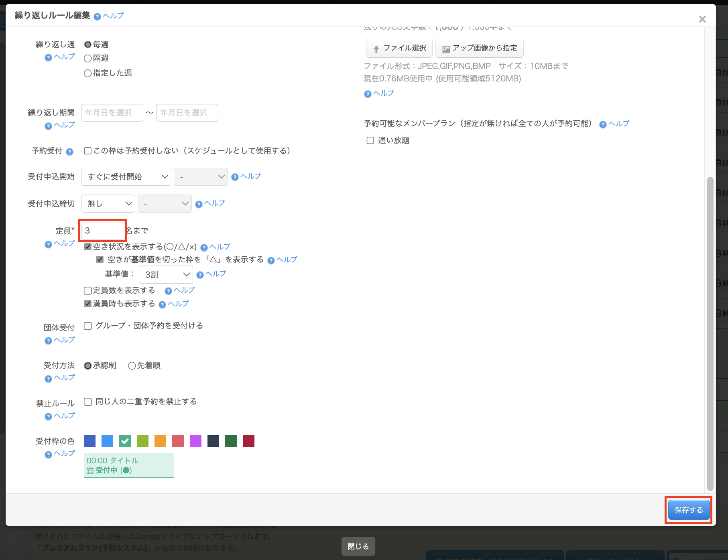Click the ファイル選択 upload button

tap(399, 48)
